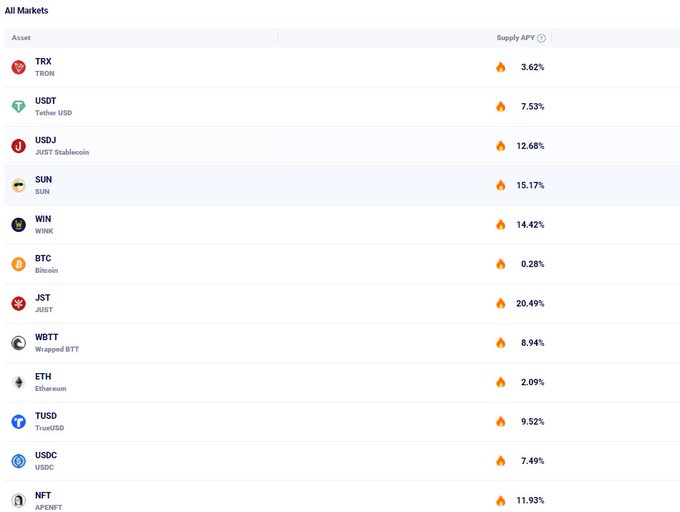Viewport: 680px width, 512px height.
Task: Click the Ethereum subtitle
Action: click(x=51, y=388)
